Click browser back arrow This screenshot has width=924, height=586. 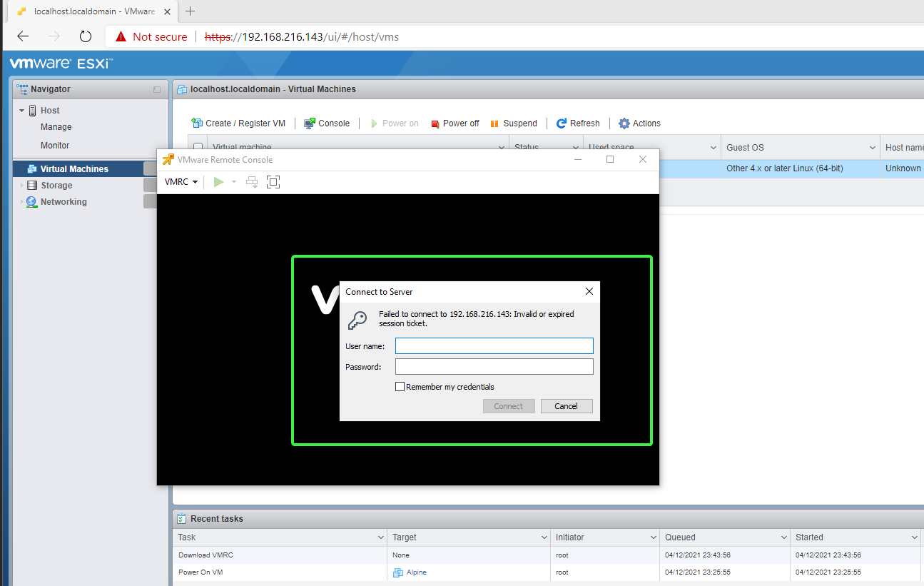[x=23, y=36]
